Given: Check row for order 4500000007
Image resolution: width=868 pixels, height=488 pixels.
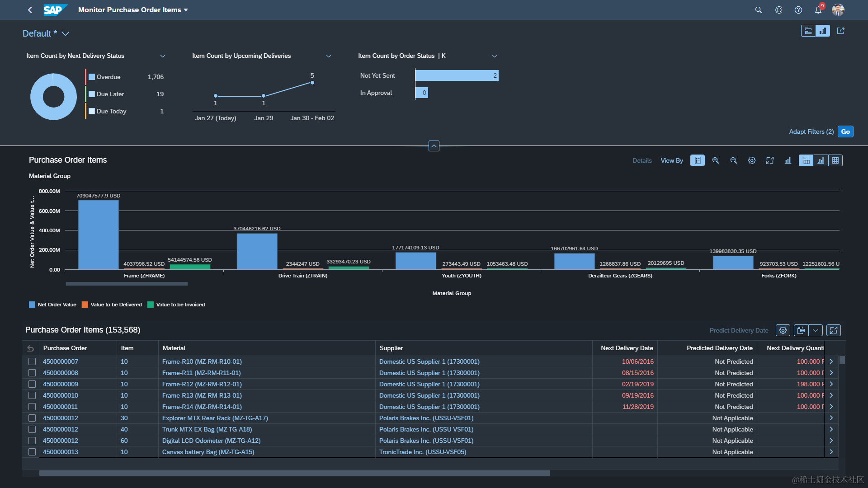Looking at the screenshot, I should tap(32, 361).
